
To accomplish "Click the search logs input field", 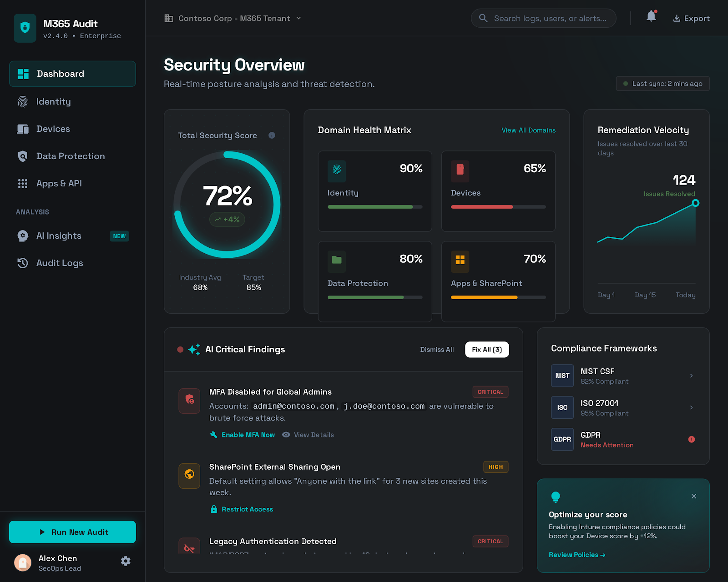I will pos(544,18).
